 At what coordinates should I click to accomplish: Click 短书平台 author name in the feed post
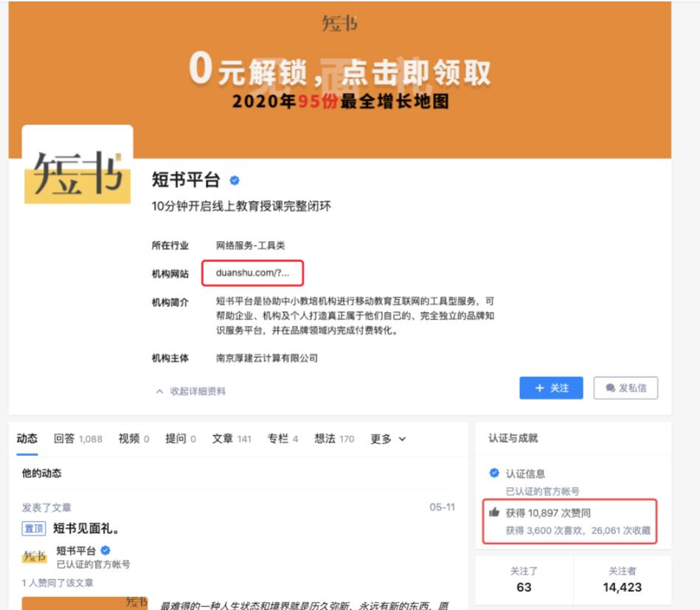pyautogui.click(x=76, y=550)
